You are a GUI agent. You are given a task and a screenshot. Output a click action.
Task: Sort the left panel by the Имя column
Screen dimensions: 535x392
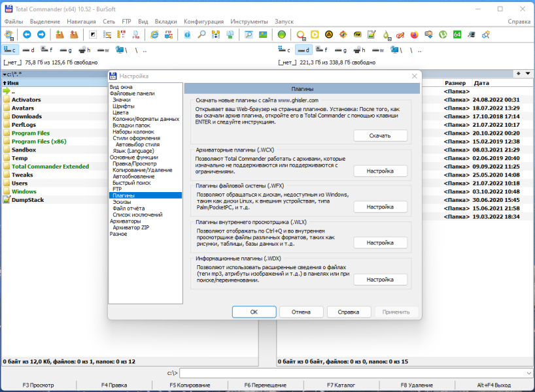tap(54, 83)
